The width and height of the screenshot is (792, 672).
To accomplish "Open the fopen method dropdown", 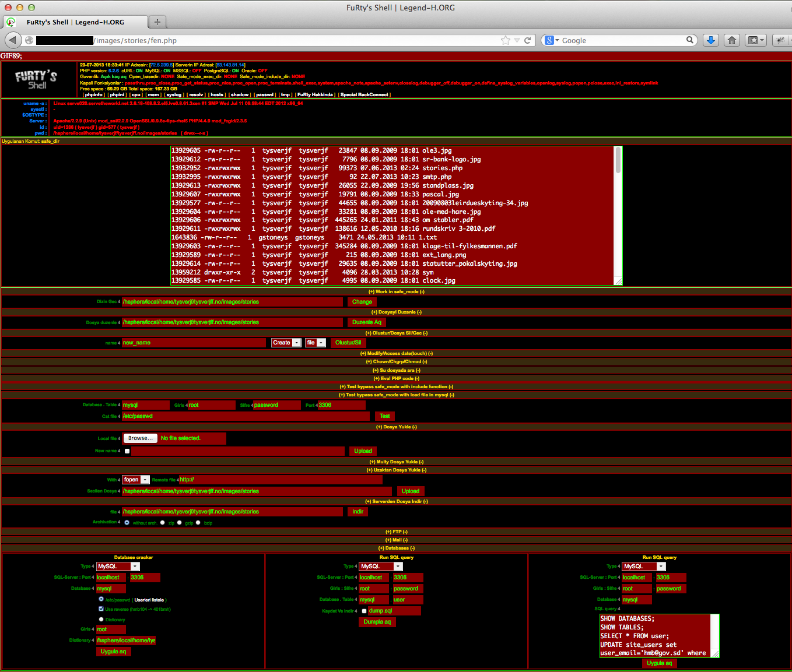I will pyautogui.click(x=136, y=480).
